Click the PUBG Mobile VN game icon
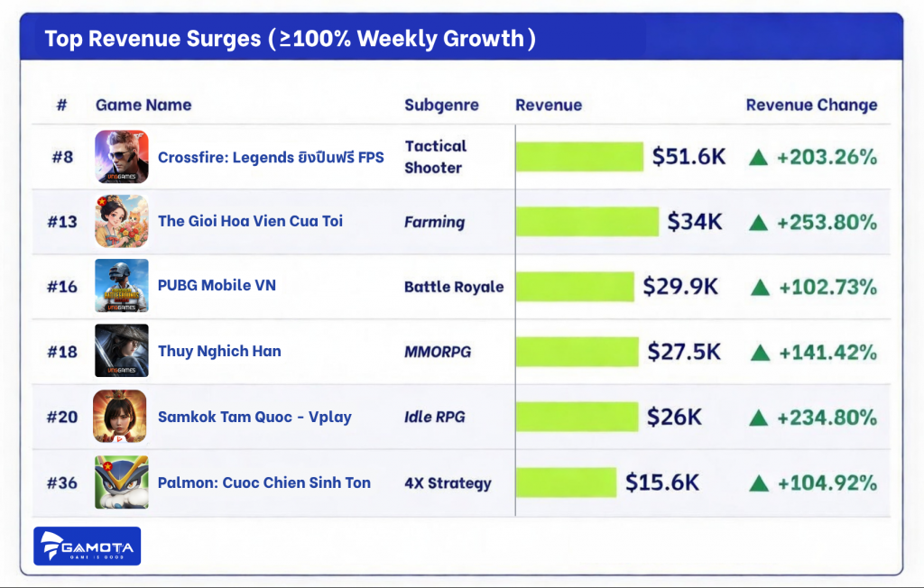This screenshot has width=924, height=588. (121, 286)
